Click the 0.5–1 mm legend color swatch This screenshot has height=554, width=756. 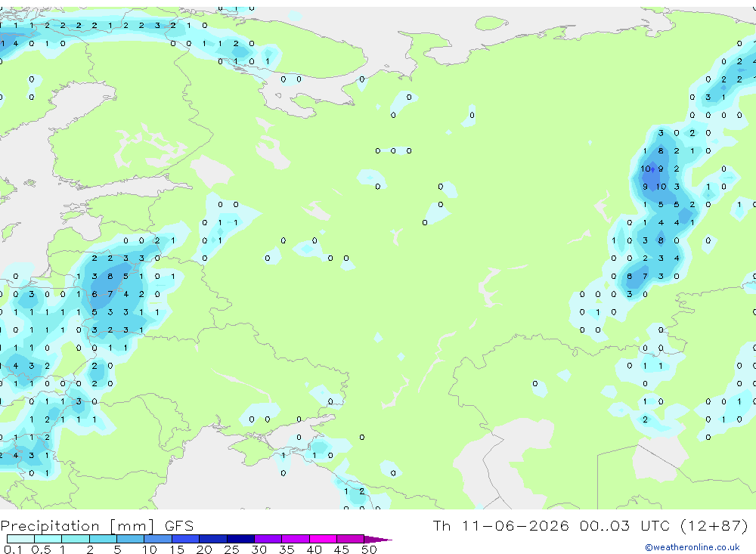[x=48, y=539]
